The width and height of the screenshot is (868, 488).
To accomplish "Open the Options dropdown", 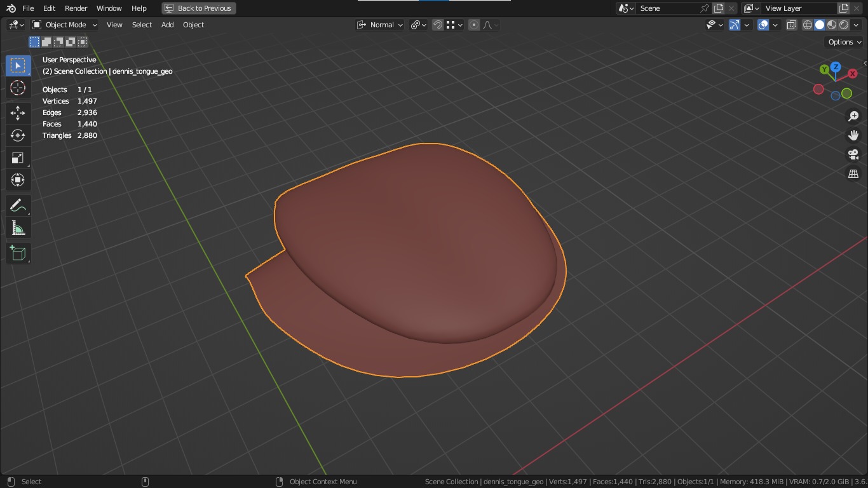I will click(844, 42).
